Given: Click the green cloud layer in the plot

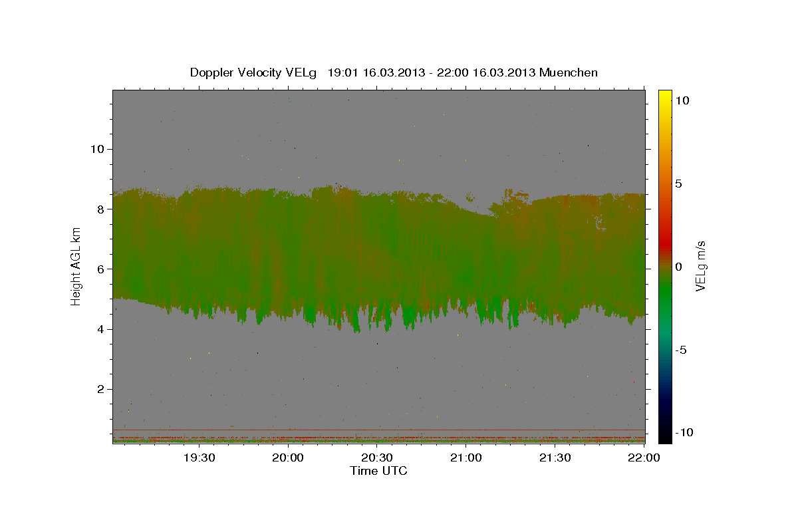Looking at the screenshot, I should 379,259.
